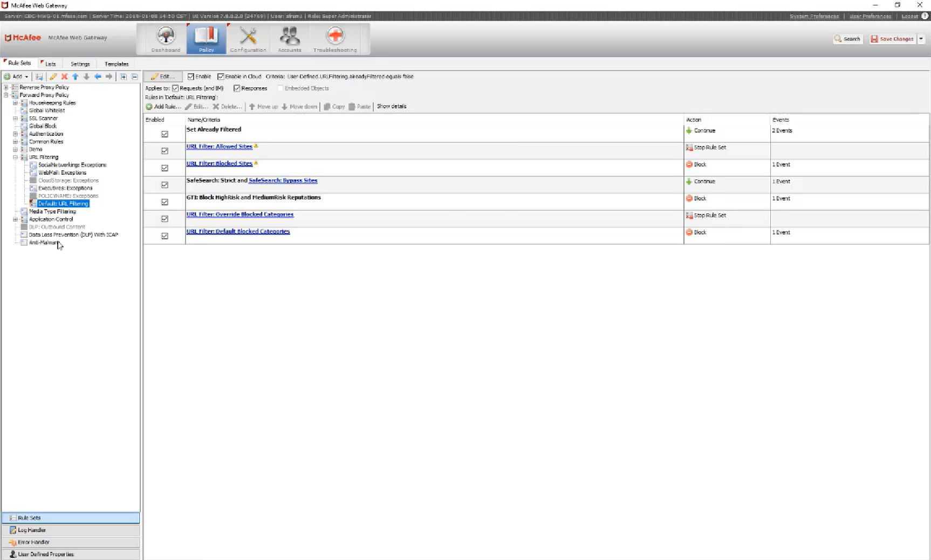931x560 pixels.
Task: Open the Accounts icon
Action: tap(290, 39)
